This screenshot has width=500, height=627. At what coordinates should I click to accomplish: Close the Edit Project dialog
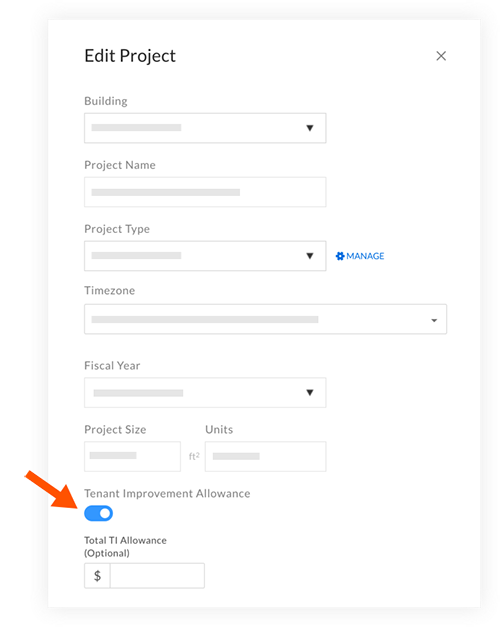pos(441,56)
